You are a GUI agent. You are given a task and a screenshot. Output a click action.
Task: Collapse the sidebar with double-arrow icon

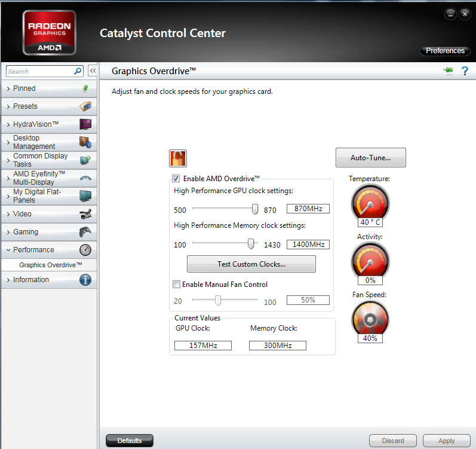coord(93,71)
